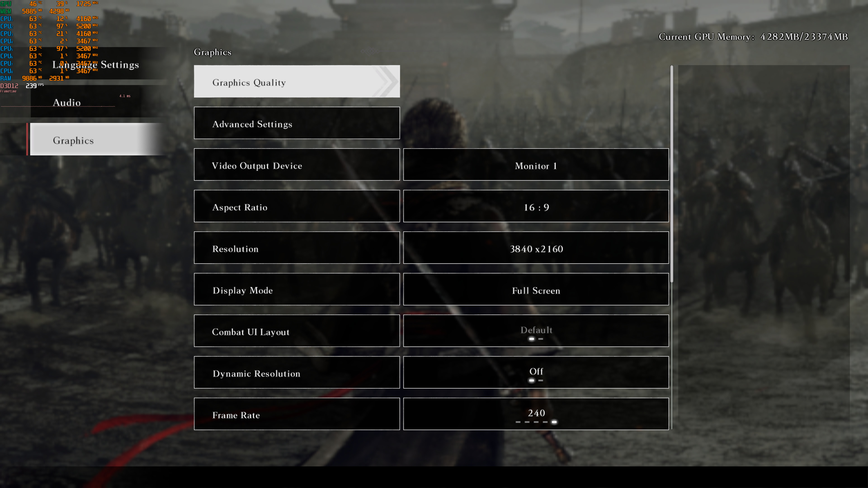Click second Dynamic Resolution indicator dash
868x488 pixels.
540,380
